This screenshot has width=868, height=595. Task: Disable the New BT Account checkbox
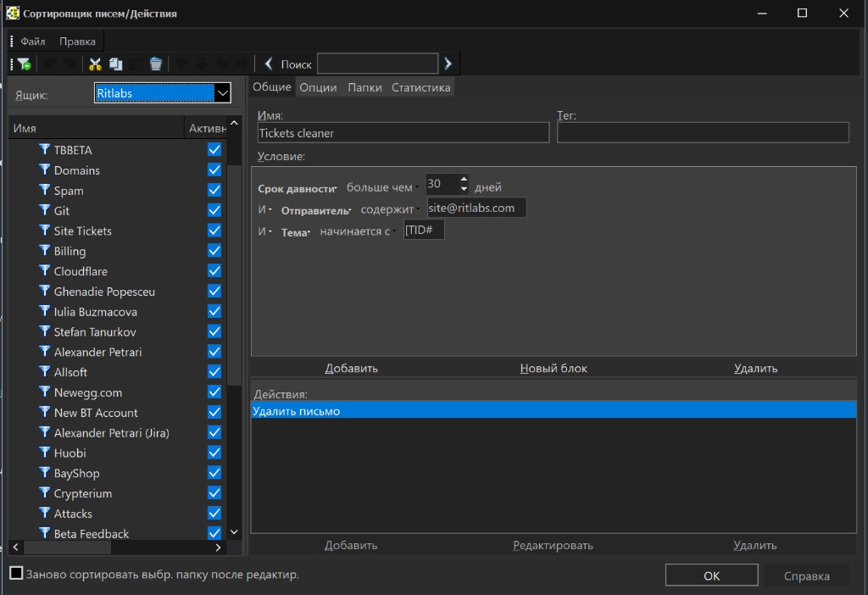pos(214,413)
